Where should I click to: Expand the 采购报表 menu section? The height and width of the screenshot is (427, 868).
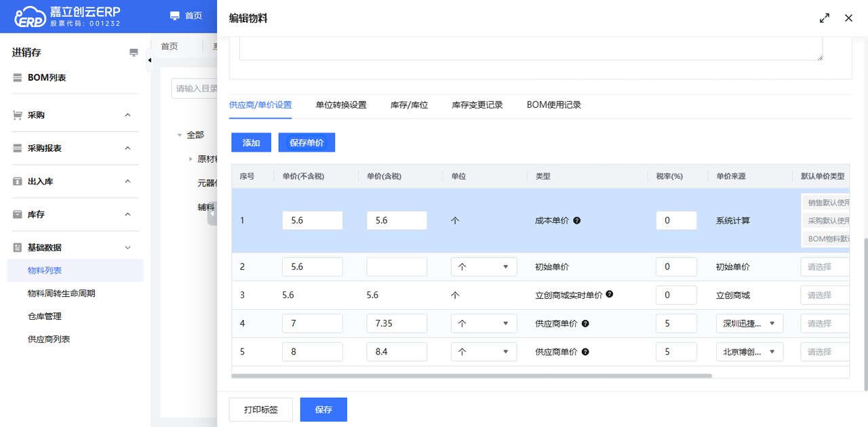click(x=127, y=148)
